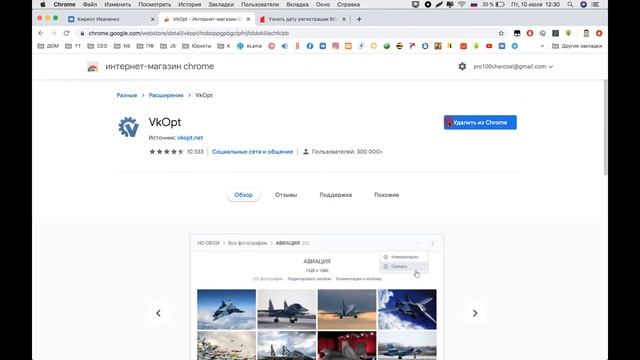Open the Посмотреть menu
Image resolution: width=640 pixels, height=360 pixels.
click(x=154, y=4)
